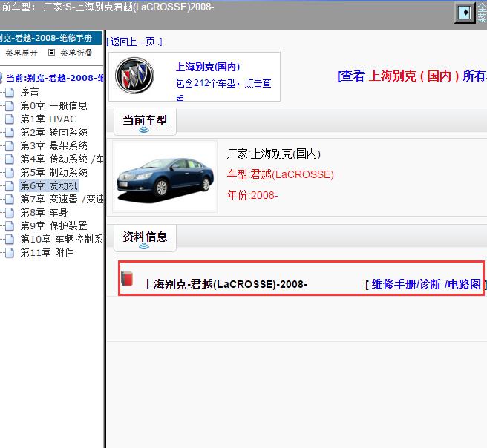Viewport: 487px width, 448px height.
Task: Click the document icon next to 第4章 传动系统
Action: [x=10, y=159]
